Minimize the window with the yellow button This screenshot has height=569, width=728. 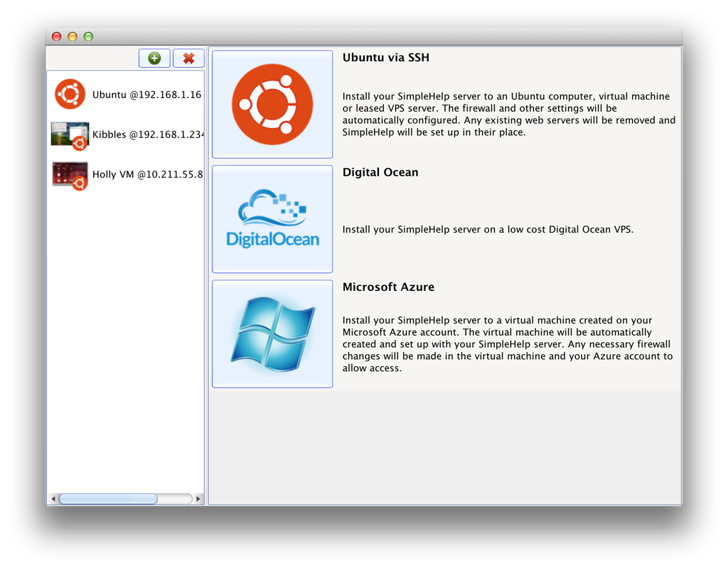click(x=73, y=37)
